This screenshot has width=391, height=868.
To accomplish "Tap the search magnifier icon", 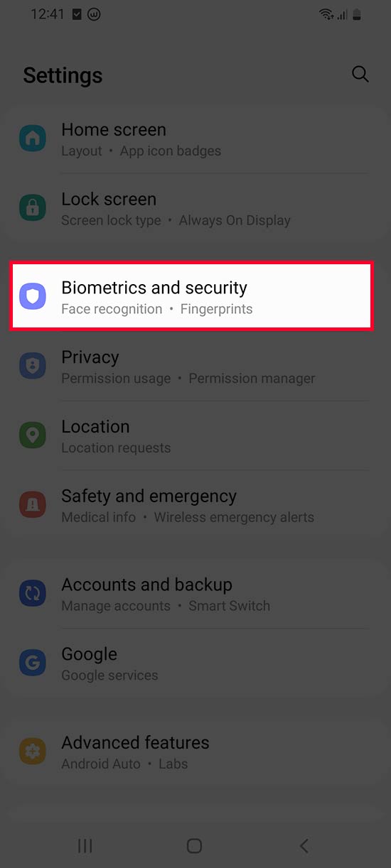I will pyautogui.click(x=360, y=75).
